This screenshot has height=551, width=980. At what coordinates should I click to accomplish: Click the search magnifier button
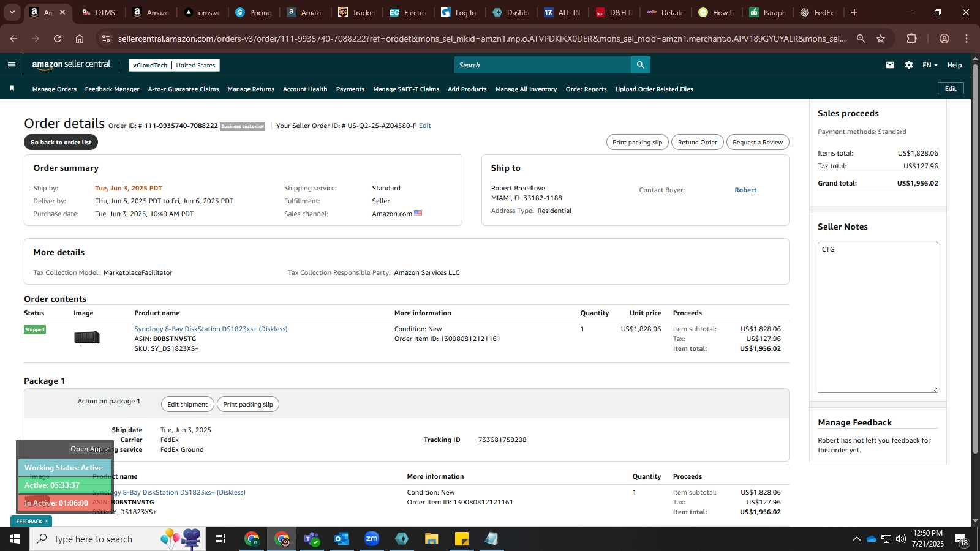click(x=640, y=65)
